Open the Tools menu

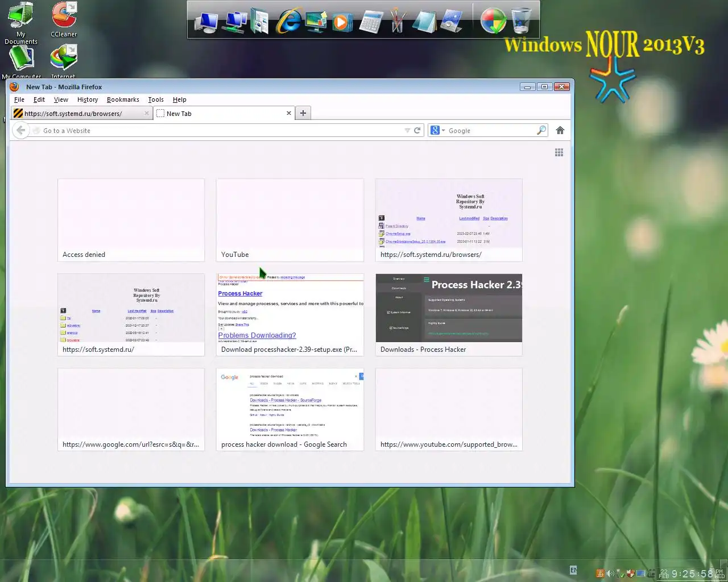coord(156,99)
